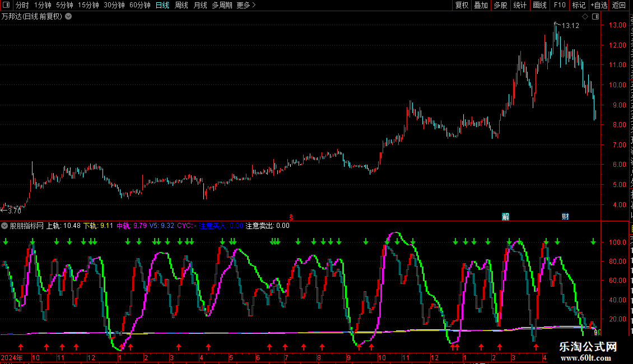633x364 pixels.
Task: Click the V5: 9.32 value
Action: [x=162, y=226]
